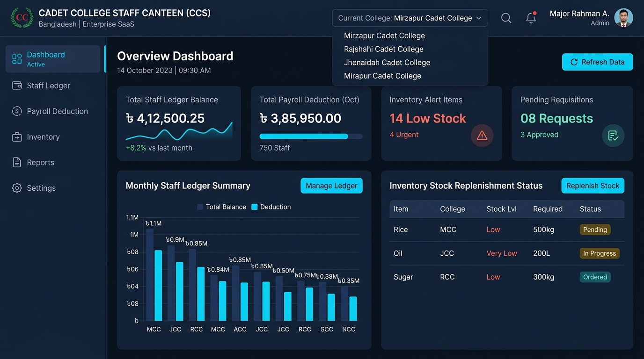Select Rajshahi Cadet College option
644x359 pixels.
tap(384, 49)
